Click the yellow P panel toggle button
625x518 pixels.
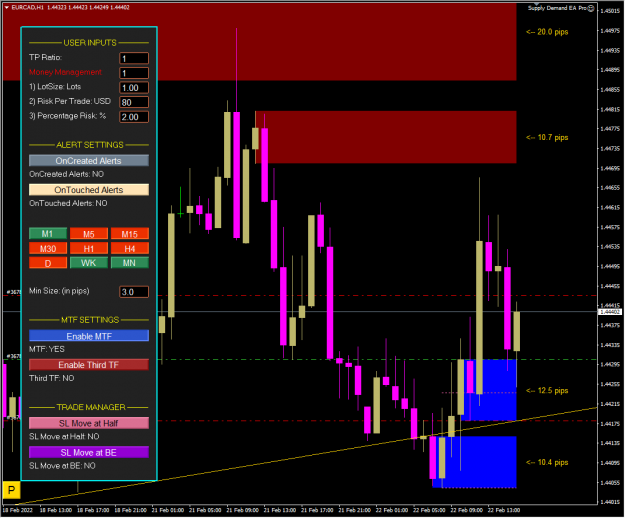pos(12,490)
